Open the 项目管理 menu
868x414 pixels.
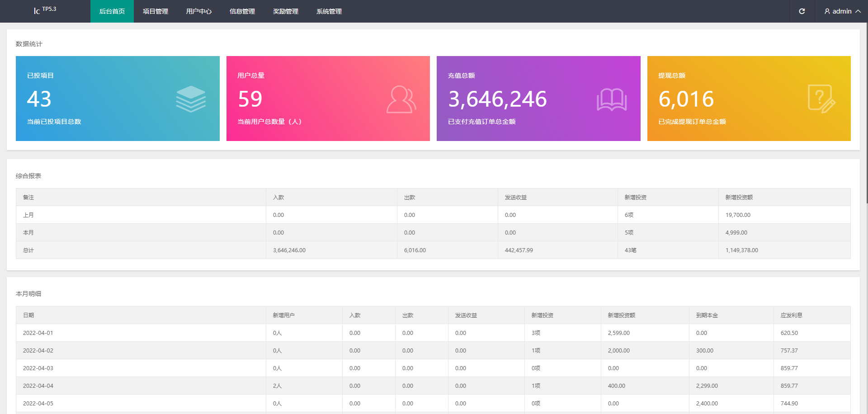coord(156,11)
